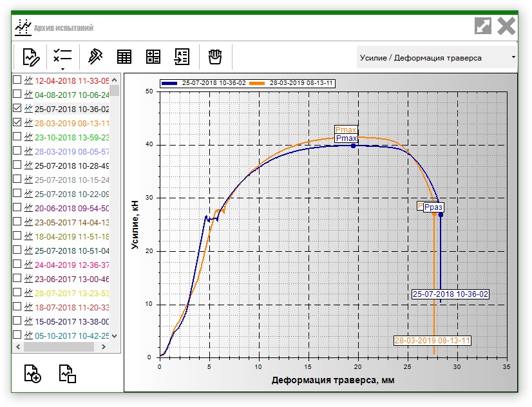Click the blue 25-07-2018 10-36-02 curve label
This screenshot has width=532, height=407.
pos(450,294)
